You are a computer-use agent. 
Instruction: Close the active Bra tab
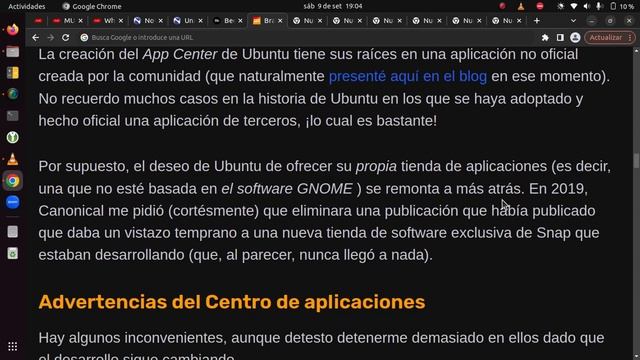[x=280, y=20]
